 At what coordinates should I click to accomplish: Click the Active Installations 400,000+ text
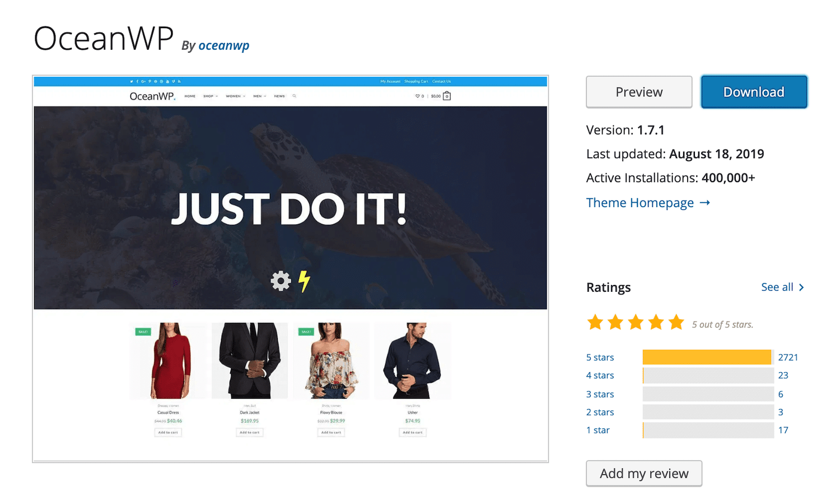point(671,178)
